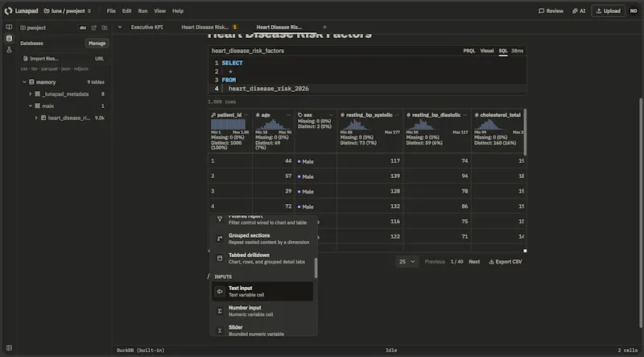Choose Text input from the insert menu

click(x=262, y=291)
